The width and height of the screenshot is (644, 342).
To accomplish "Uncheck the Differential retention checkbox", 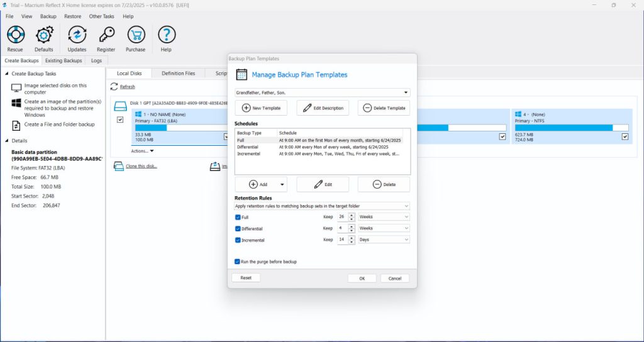I will 238,229.
